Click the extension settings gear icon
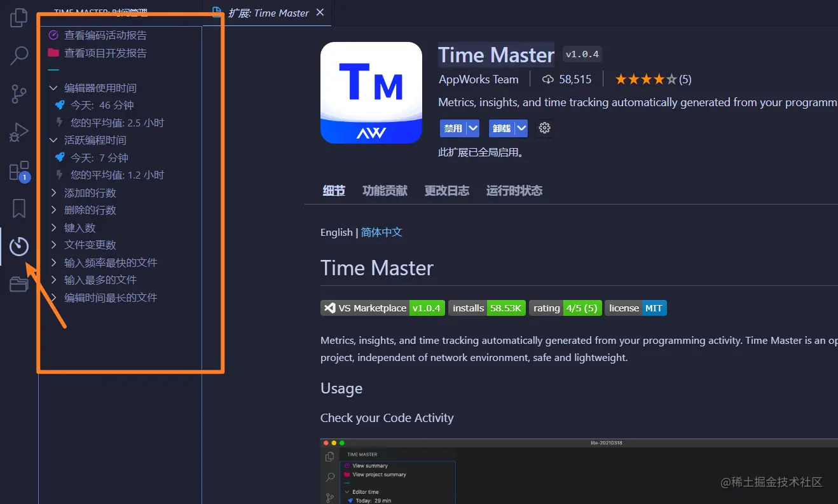 tap(544, 128)
